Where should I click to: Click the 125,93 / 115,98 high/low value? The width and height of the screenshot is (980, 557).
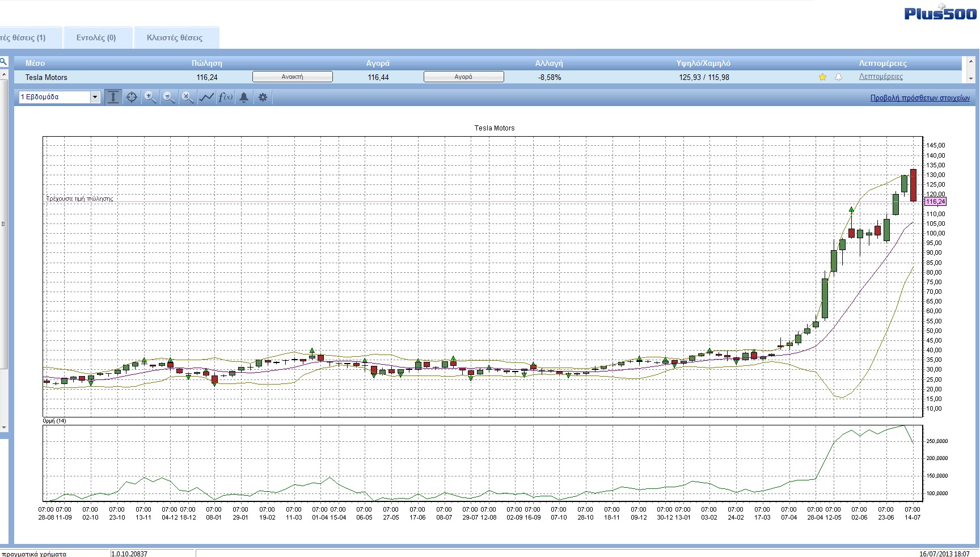(704, 77)
